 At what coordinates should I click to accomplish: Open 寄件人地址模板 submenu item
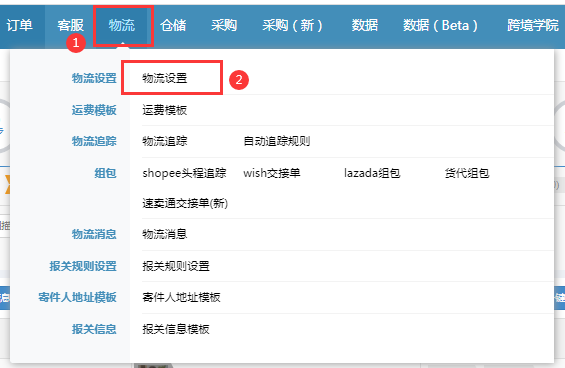click(181, 297)
